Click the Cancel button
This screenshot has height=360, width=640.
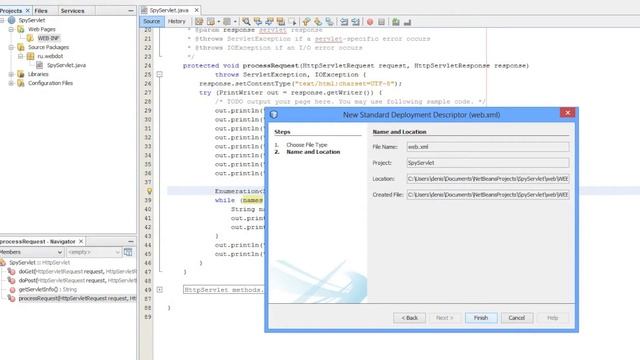pos(517,318)
